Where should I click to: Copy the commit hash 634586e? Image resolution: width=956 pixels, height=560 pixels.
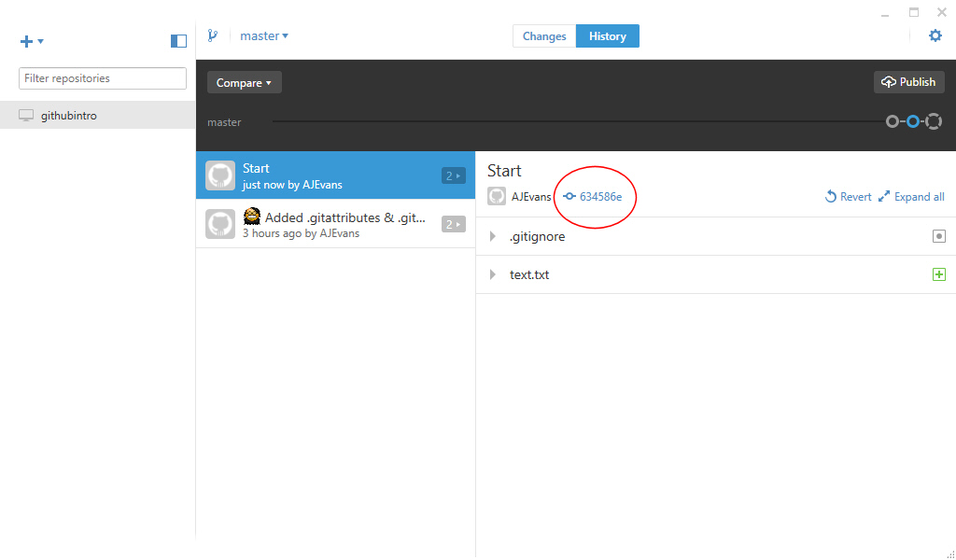tap(600, 196)
